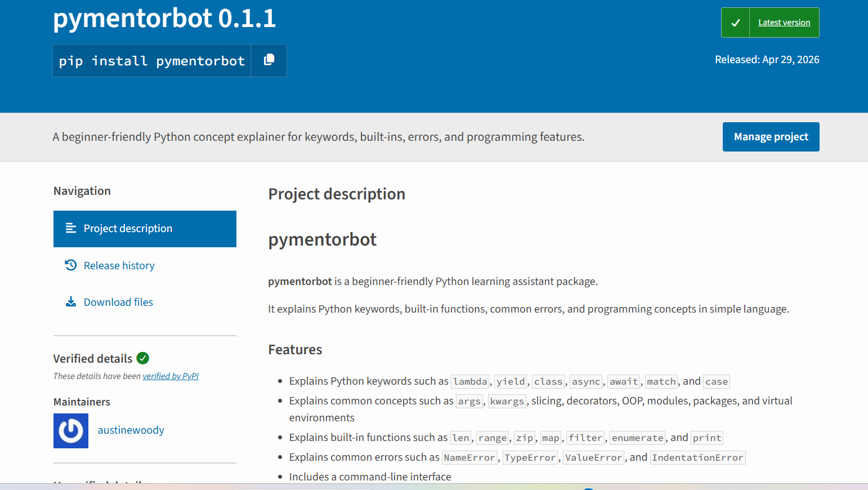The image size is (868, 490).
Task: Open the Release history tab
Action: tap(119, 265)
